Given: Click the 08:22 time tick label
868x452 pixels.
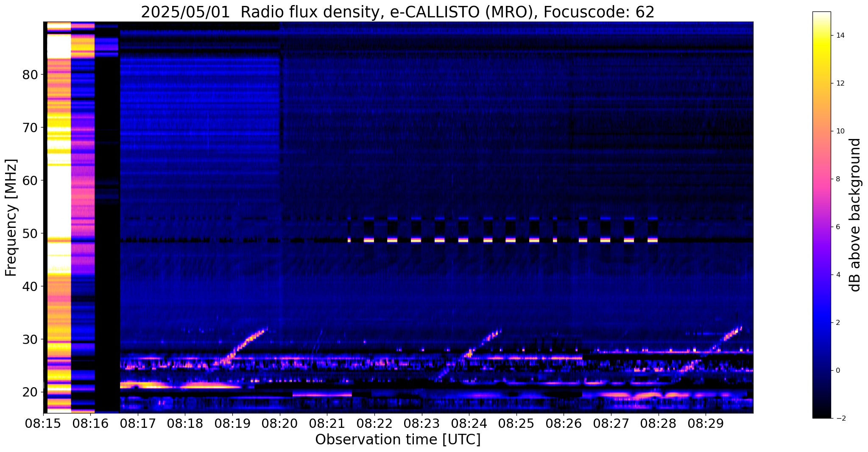Looking at the screenshot, I should coord(374,424).
